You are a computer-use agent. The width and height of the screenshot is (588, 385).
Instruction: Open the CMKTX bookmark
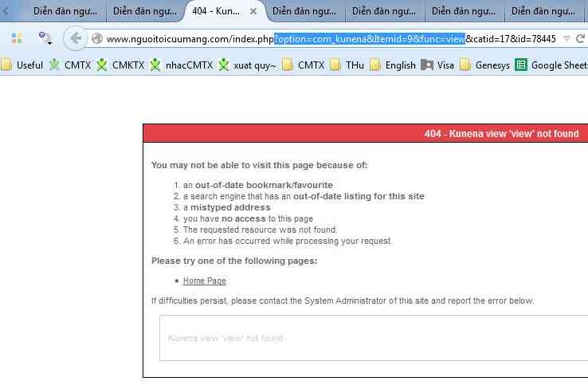[x=120, y=65]
